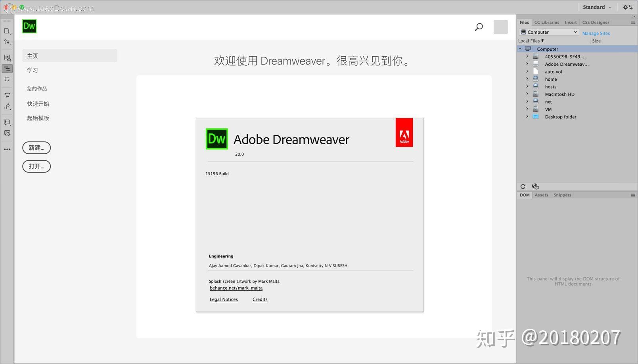This screenshot has height=364, width=638.
Task: Expand the Macintosh HD tree item
Action: (527, 94)
